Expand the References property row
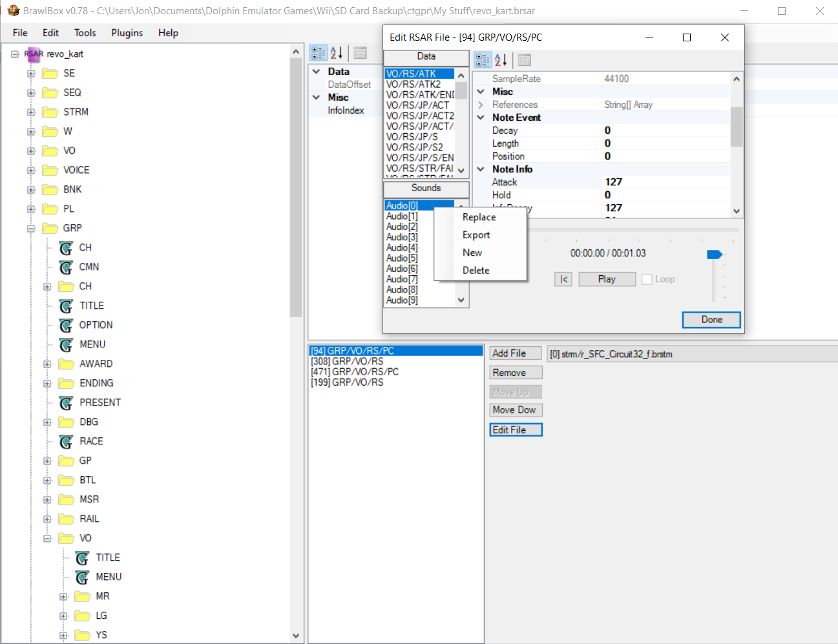This screenshot has height=644, width=838. pos(481,105)
